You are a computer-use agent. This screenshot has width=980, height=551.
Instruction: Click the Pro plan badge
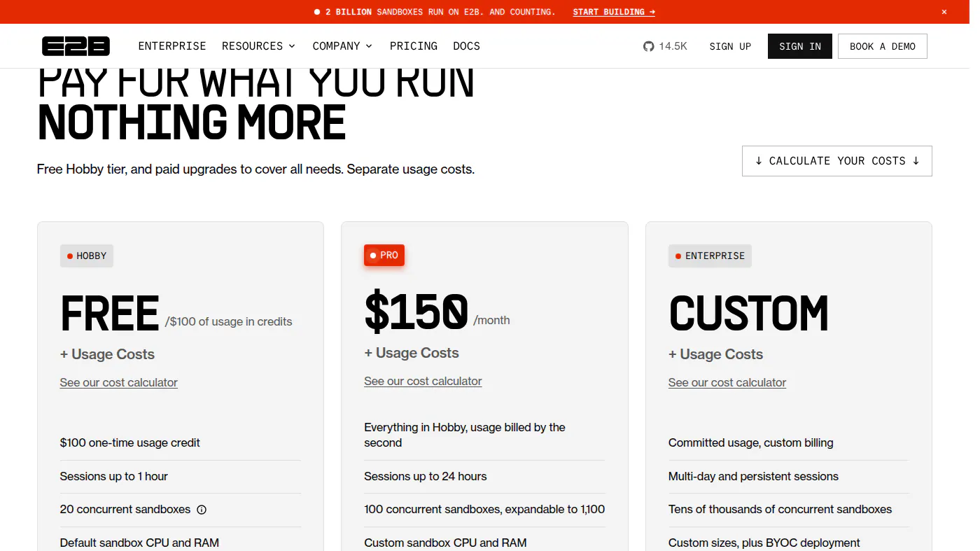tap(384, 256)
